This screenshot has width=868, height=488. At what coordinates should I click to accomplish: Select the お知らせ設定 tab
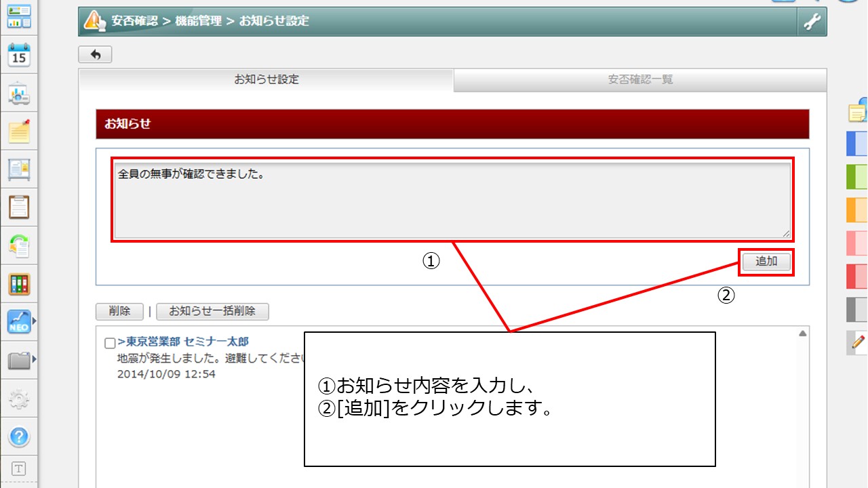click(x=267, y=80)
